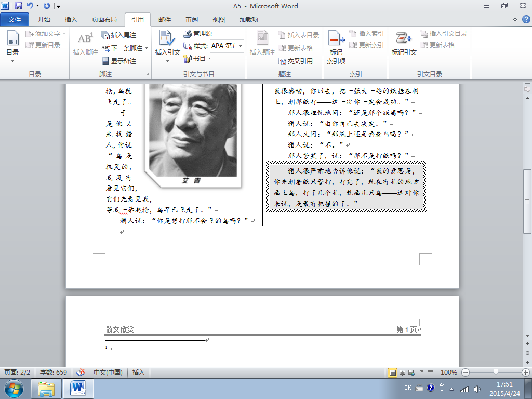Open the 文件 File tab
Image resolution: width=532 pixels, height=399 pixels.
point(15,20)
